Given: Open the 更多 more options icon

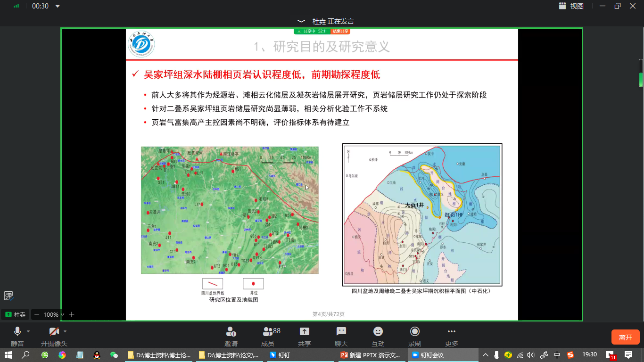Looking at the screenshot, I should pyautogui.click(x=451, y=332).
